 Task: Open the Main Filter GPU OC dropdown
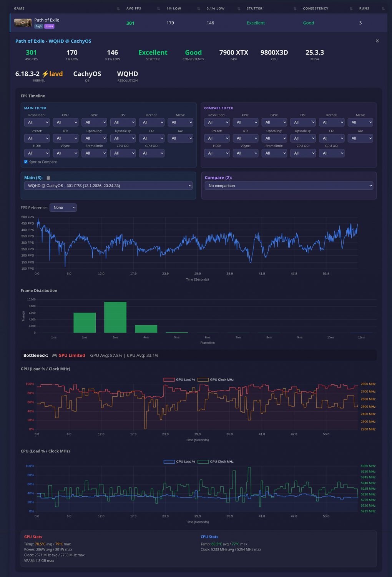(x=152, y=153)
